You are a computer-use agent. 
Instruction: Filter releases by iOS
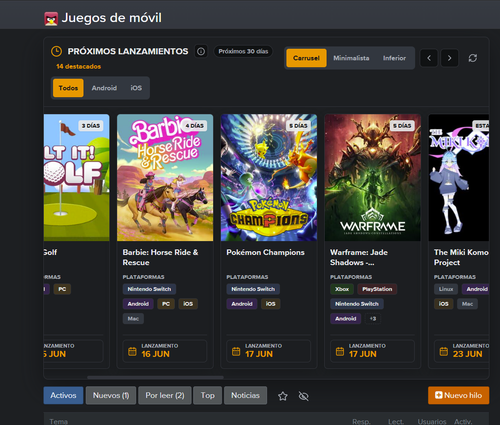(x=136, y=88)
